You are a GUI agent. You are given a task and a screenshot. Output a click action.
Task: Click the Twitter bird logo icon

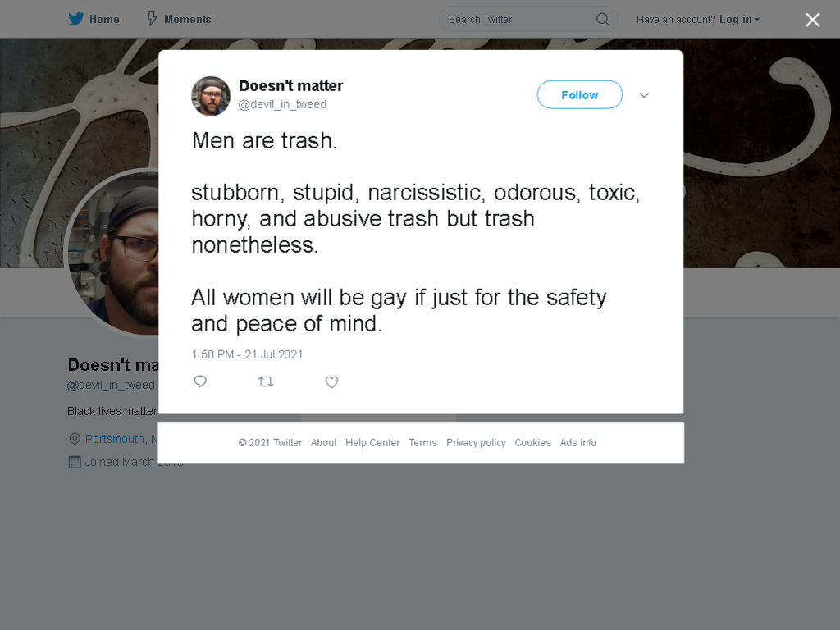pos(76,19)
